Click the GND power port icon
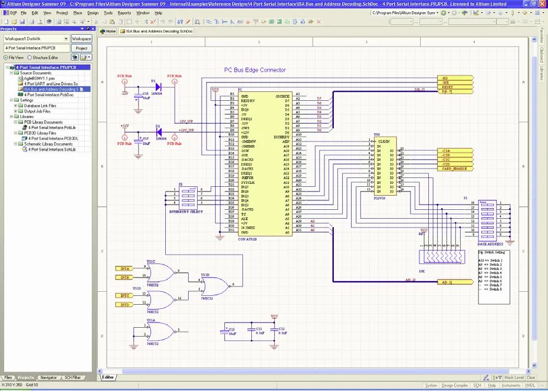548x392 pixels. pyautogui.click(x=248, y=22)
